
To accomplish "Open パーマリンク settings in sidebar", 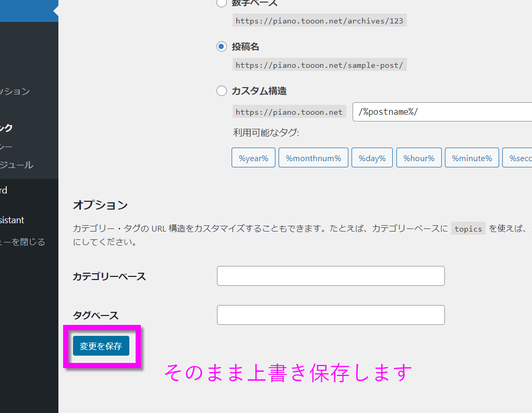I will [6, 128].
